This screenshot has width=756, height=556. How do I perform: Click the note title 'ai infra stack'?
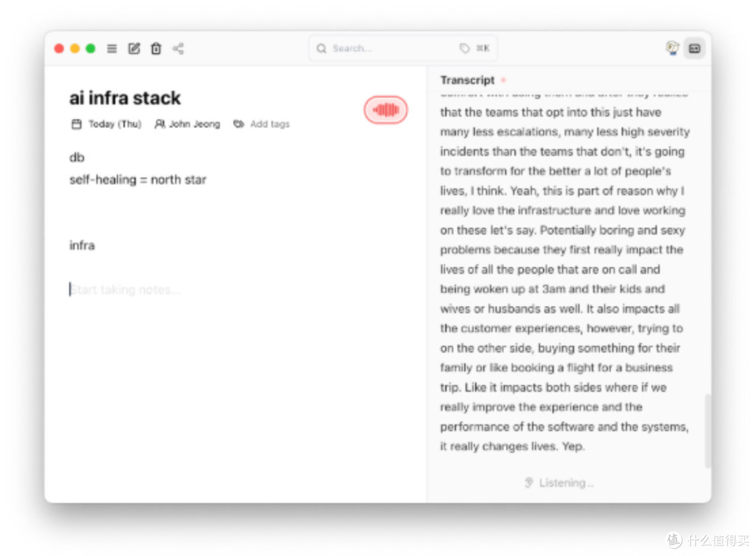pos(125,98)
